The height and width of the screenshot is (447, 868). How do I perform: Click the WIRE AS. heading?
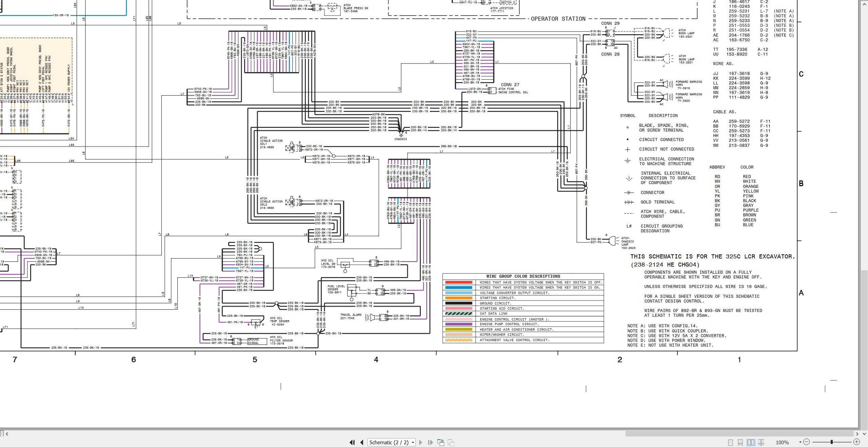click(723, 64)
